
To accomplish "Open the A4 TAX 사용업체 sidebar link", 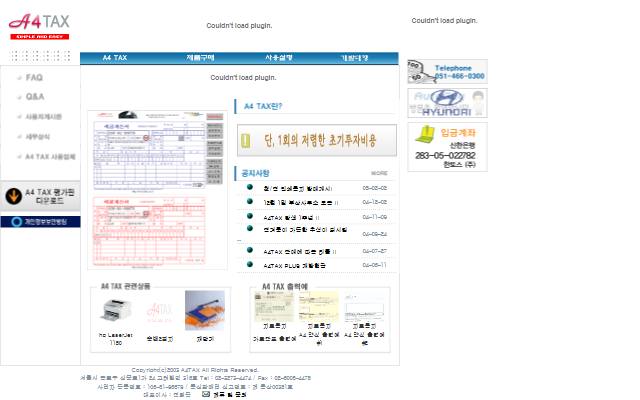I will (50, 157).
